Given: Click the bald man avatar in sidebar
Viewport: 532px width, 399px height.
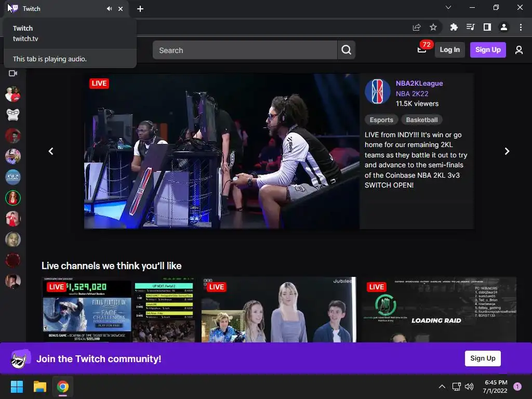Looking at the screenshot, I should pos(13,240).
